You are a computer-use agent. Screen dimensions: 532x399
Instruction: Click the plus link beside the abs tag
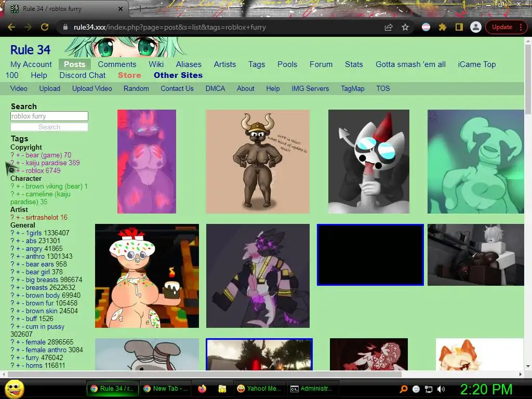coord(18,241)
